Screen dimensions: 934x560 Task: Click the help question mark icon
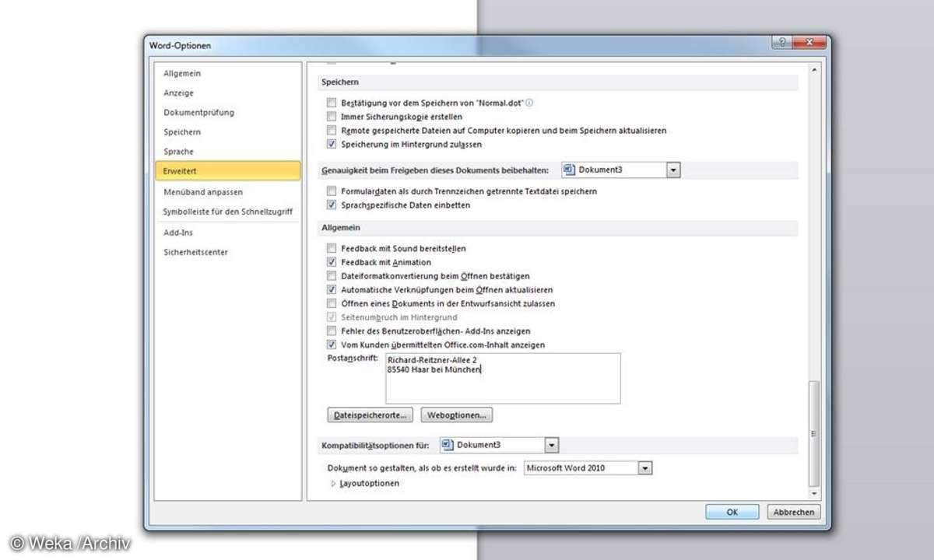(782, 44)
